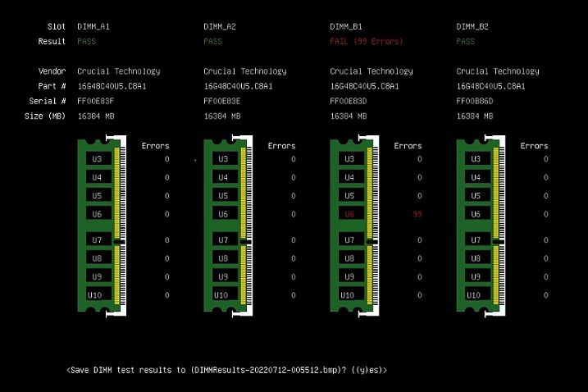Click the U3 chip on DIMM_A2 module
The height and width of the screenshot is (392, 588).
[225, 158]
